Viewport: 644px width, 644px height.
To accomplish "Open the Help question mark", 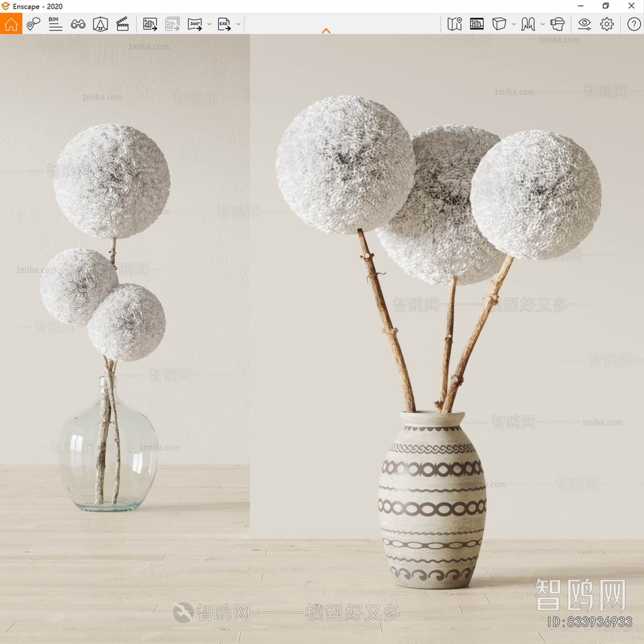I will point(634,24).
